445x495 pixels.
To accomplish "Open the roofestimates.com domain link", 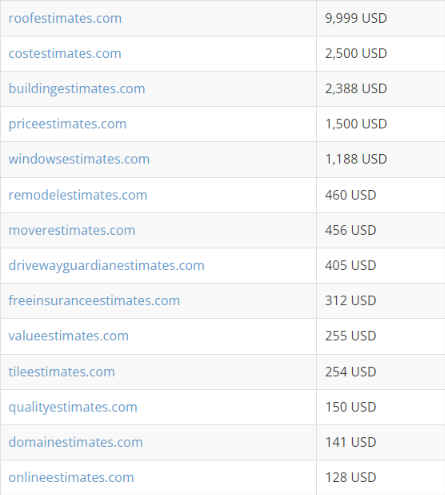I will point(65,18).
